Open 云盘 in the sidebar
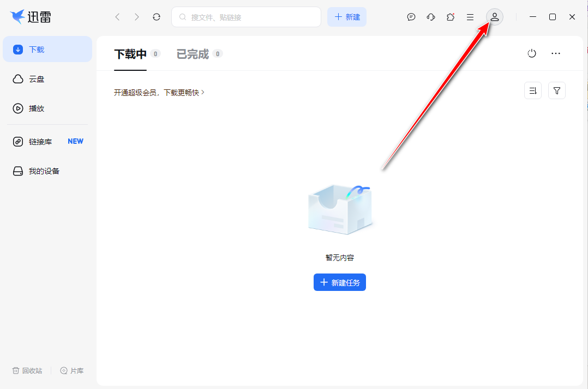588x389 pixels. coord(47,79)
